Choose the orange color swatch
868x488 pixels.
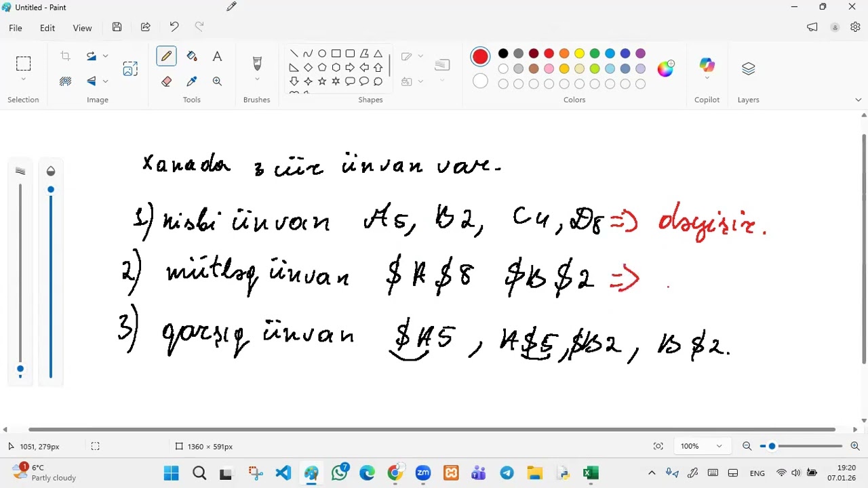pos(564,54)
